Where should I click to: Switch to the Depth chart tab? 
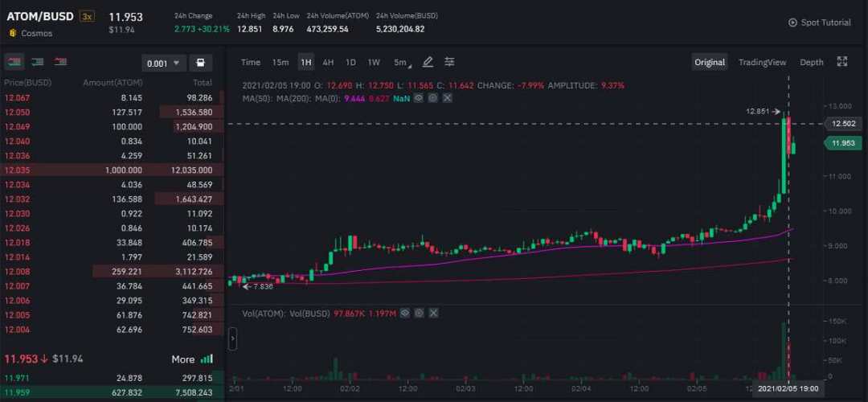pos(811,62)
